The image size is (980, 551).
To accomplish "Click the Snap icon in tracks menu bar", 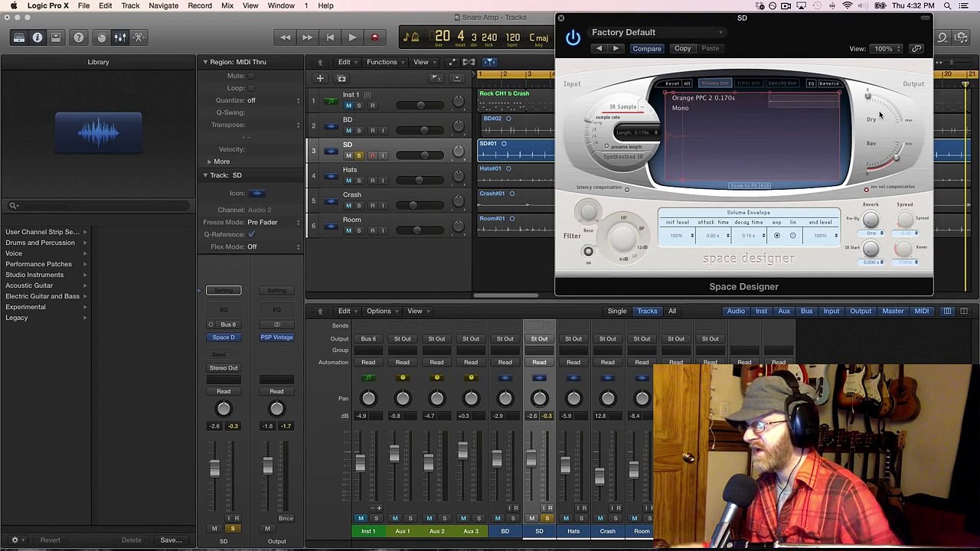I will click(489, 62).
